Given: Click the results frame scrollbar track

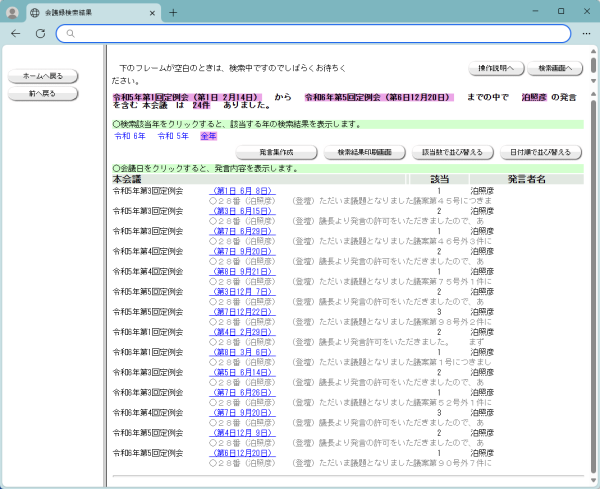Looking at the screenshot, I should coord(593,287).
